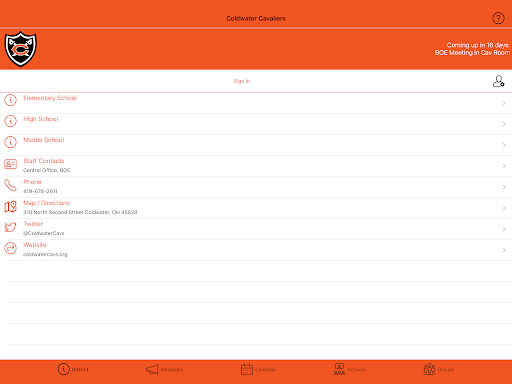Click the Coldwater Cavaliers shield logo
Image resolution: width=512 pixels, height=384 pixels.
coord(21,49)
